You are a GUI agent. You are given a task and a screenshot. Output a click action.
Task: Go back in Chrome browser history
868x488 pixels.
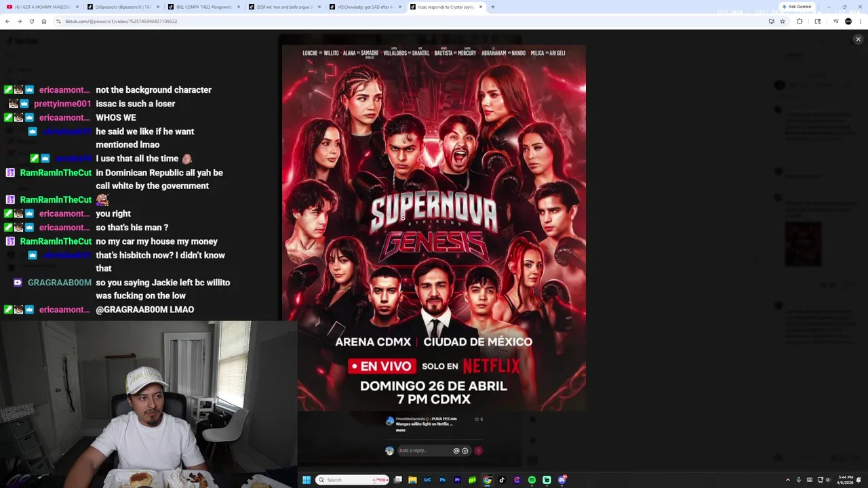tap(7, 21)
